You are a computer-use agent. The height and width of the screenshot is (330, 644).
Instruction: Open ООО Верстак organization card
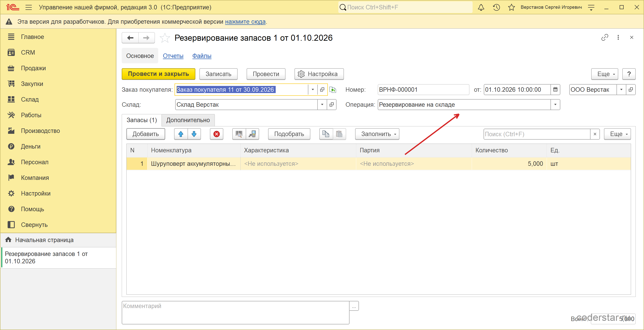pyautogui.click(x=631, y=89)
